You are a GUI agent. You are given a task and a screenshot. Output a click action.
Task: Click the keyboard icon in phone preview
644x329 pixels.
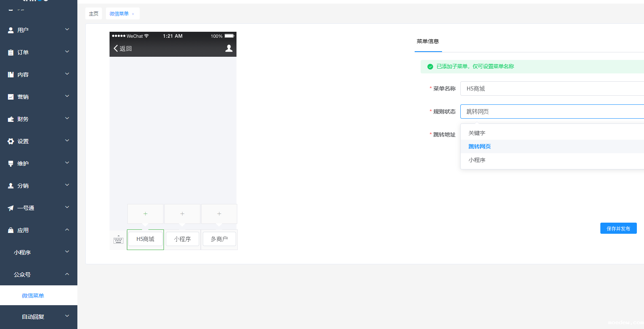(x=118, y=240)
